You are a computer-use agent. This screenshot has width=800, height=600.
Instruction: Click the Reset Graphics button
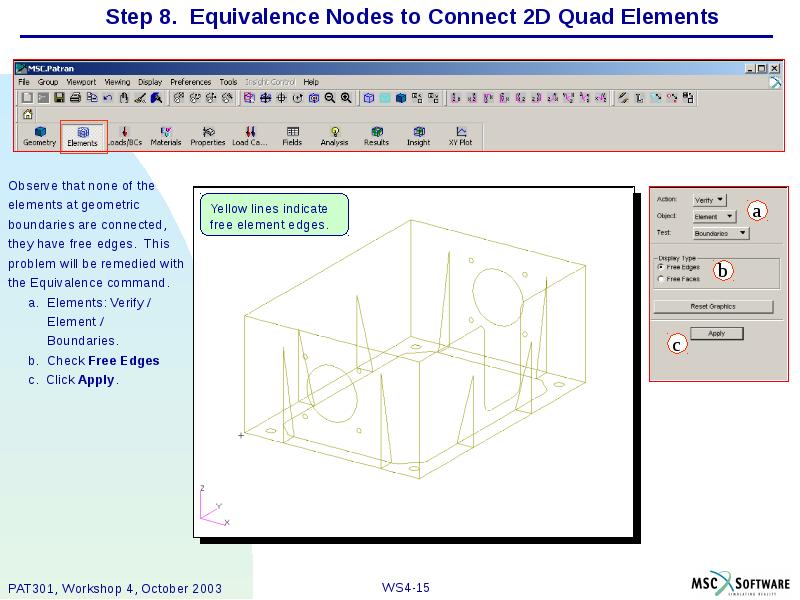coord(715,305)
